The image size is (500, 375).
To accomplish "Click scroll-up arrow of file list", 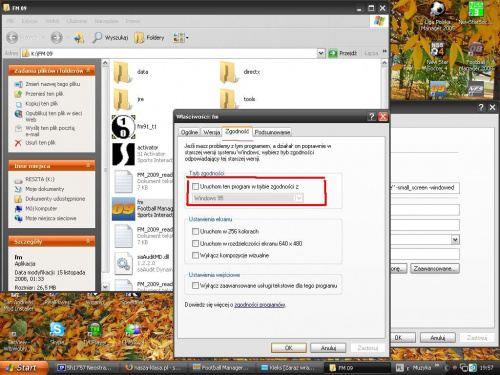I will 384,63.
